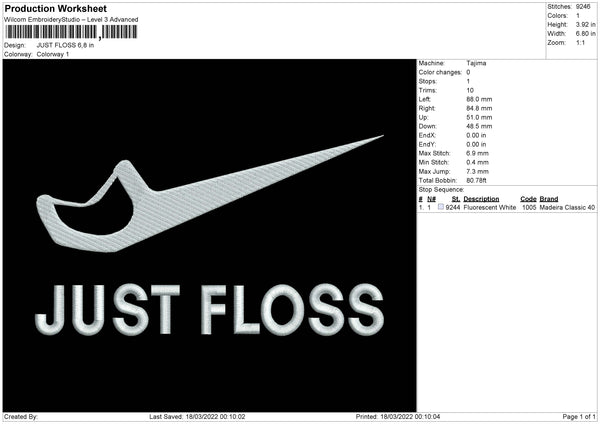
Task: Click the 'Stop Sequence:' heading
Action: (x=441, y=190)
